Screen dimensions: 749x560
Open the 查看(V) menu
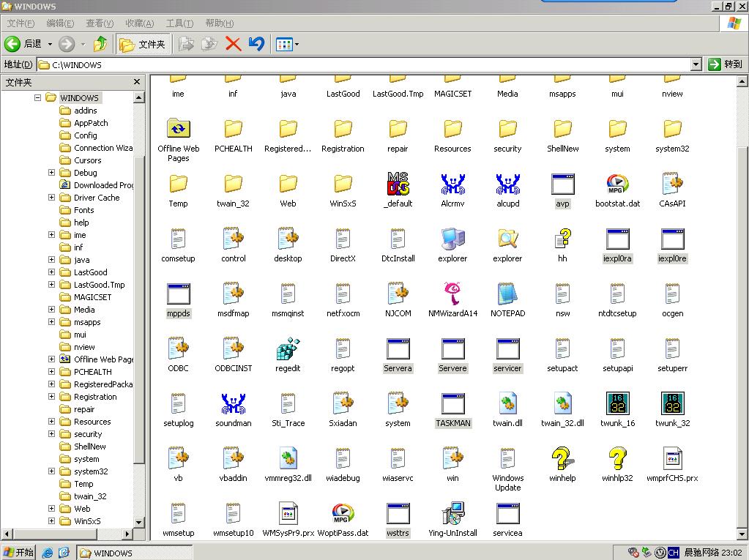tap(100, 23)
